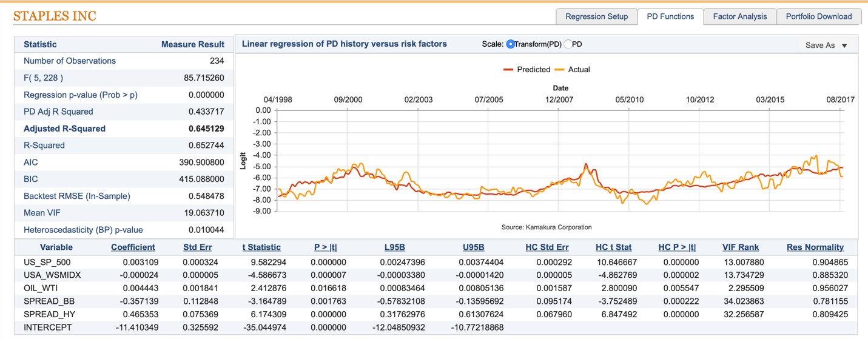Open the Factor Analysis tab
This screenshot has height=339, width=868.
point(739,16)
